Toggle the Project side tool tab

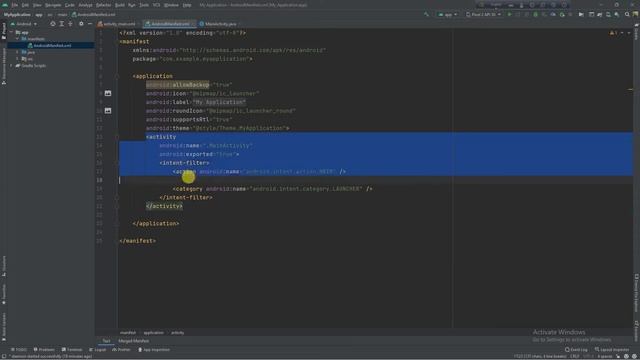(4, 30)
